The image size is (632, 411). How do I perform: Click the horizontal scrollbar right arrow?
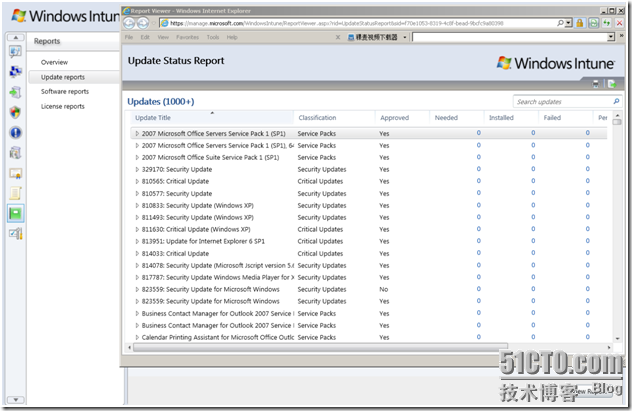609,347
